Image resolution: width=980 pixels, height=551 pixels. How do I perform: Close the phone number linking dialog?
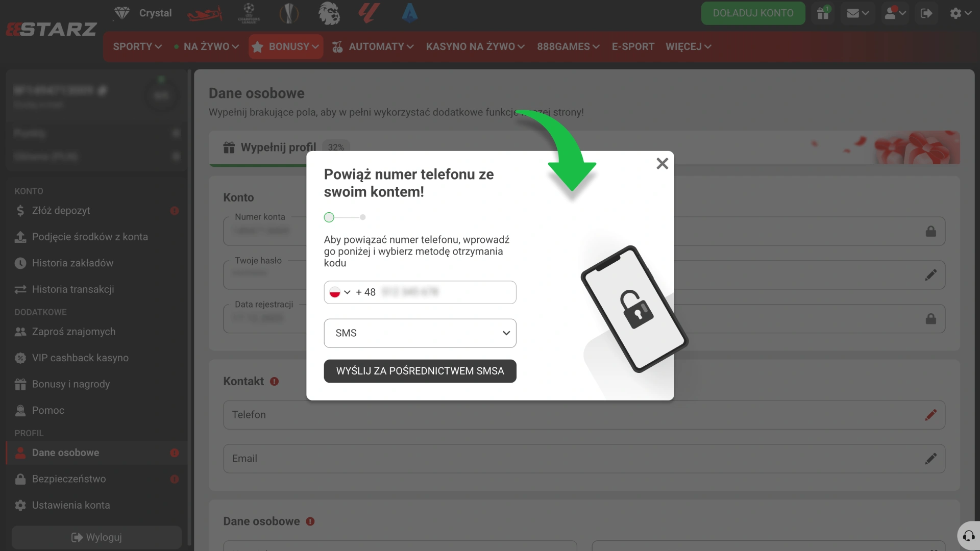click(x=662, y=163)
